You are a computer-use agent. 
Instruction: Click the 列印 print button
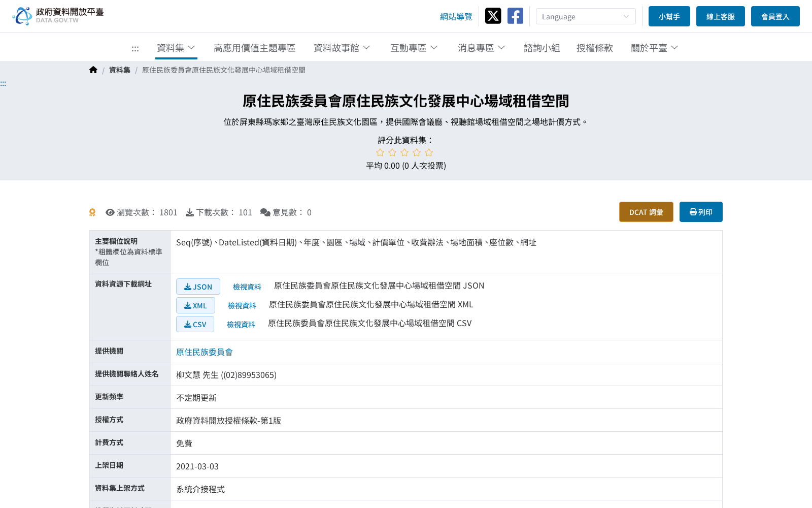pos(701,212)
